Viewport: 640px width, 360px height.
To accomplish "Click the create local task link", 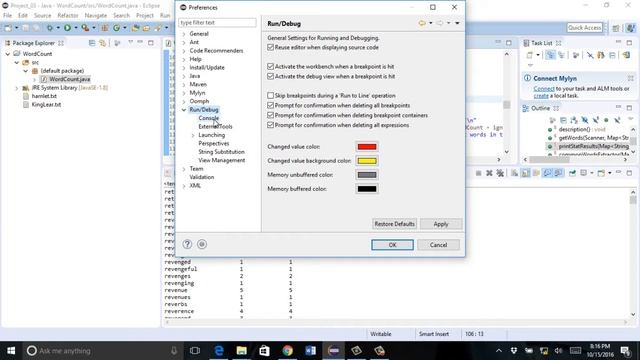I will (541, 96).
